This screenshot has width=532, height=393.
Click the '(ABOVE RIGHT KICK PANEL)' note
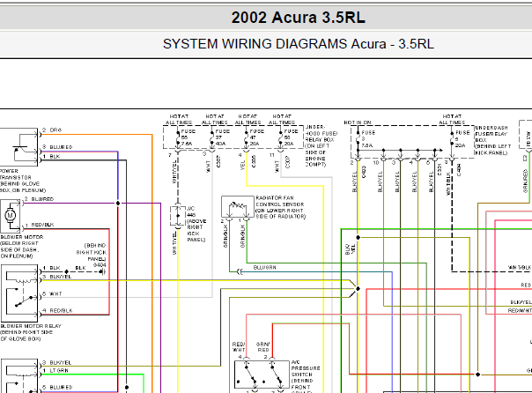coord(196,231)
